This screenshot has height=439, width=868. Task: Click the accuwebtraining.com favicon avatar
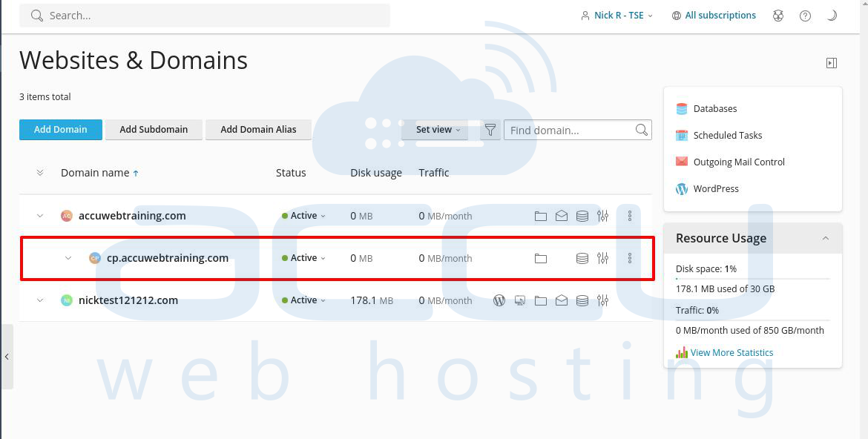click(x=67, y=216)
